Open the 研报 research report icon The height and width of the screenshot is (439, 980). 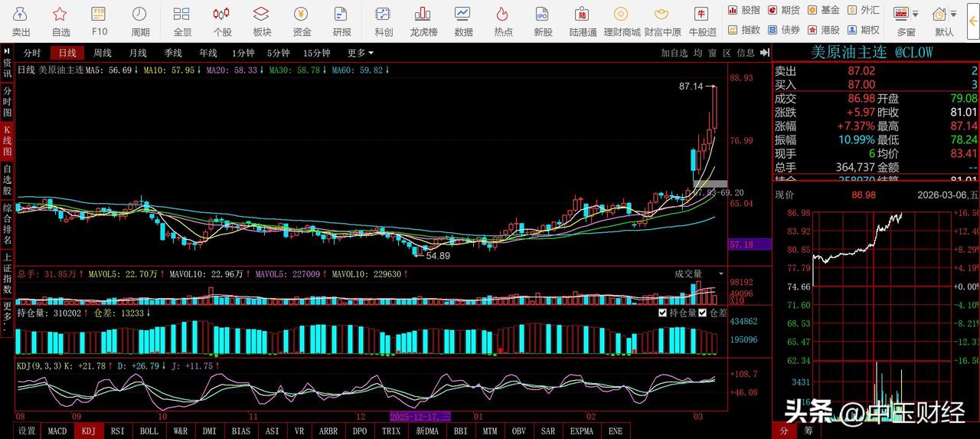pos(341,21)
